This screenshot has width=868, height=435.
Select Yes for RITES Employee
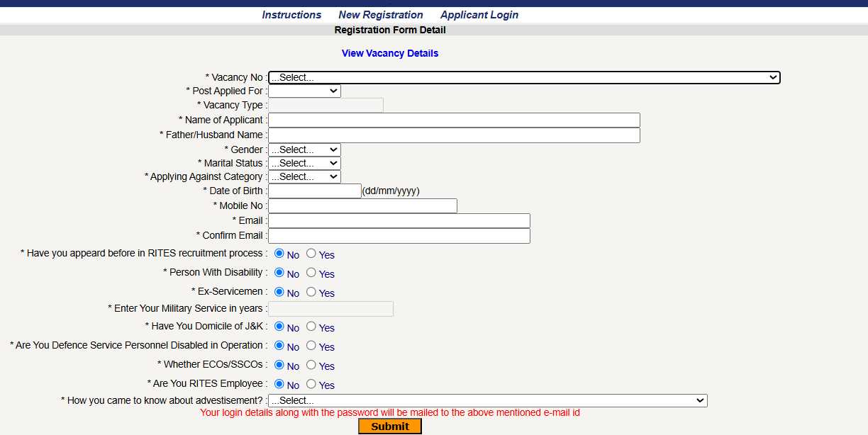[x=311, y=384]
